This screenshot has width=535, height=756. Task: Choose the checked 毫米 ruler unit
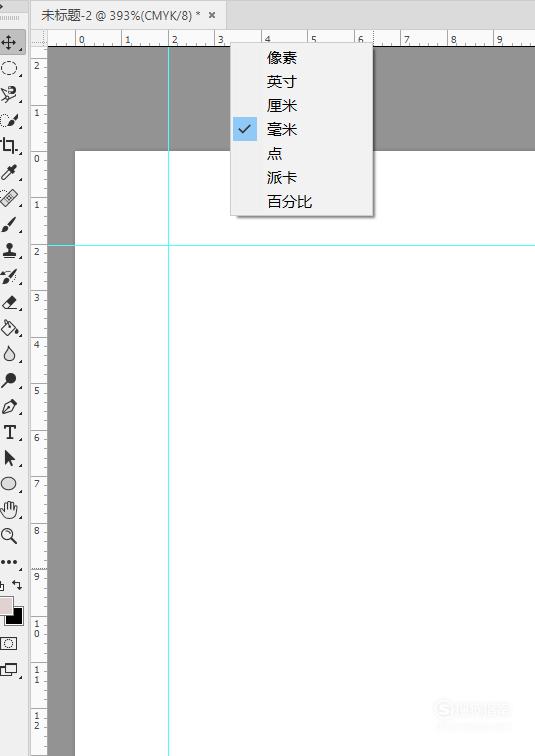tap(302, 129)
